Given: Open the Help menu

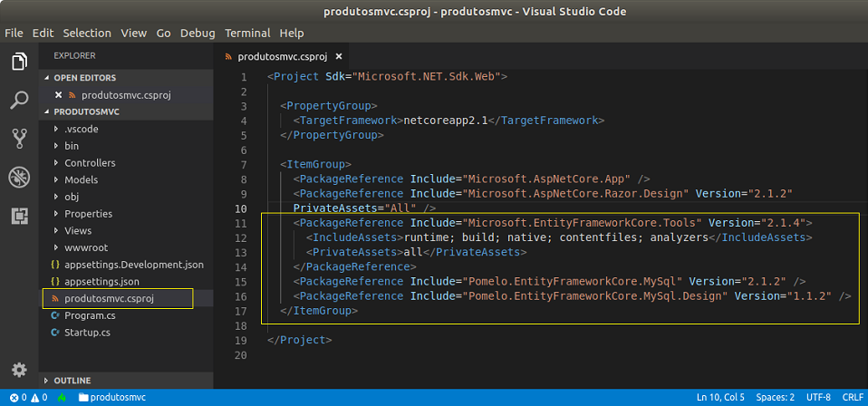Looking at the screenshot, I should [292, 34].
